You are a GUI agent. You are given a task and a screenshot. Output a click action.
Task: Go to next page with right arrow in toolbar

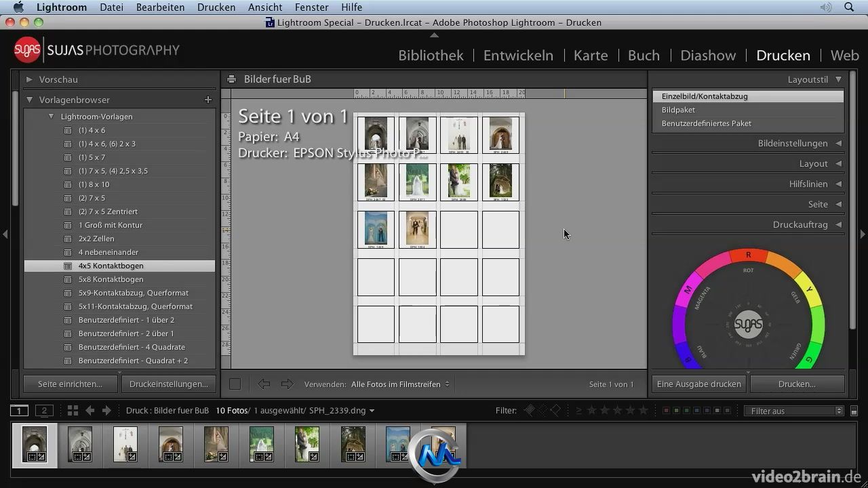click(x=287, y=384)
